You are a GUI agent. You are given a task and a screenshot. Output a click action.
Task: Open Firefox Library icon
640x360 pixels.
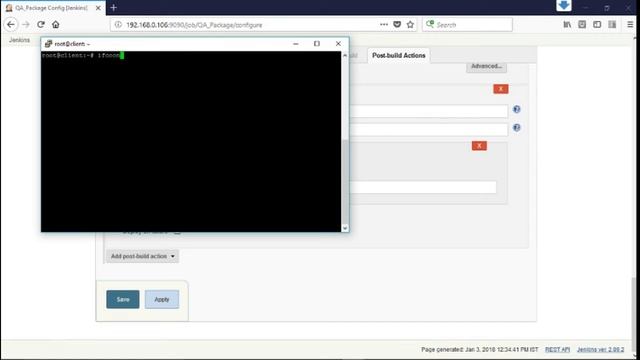(567, 24)
